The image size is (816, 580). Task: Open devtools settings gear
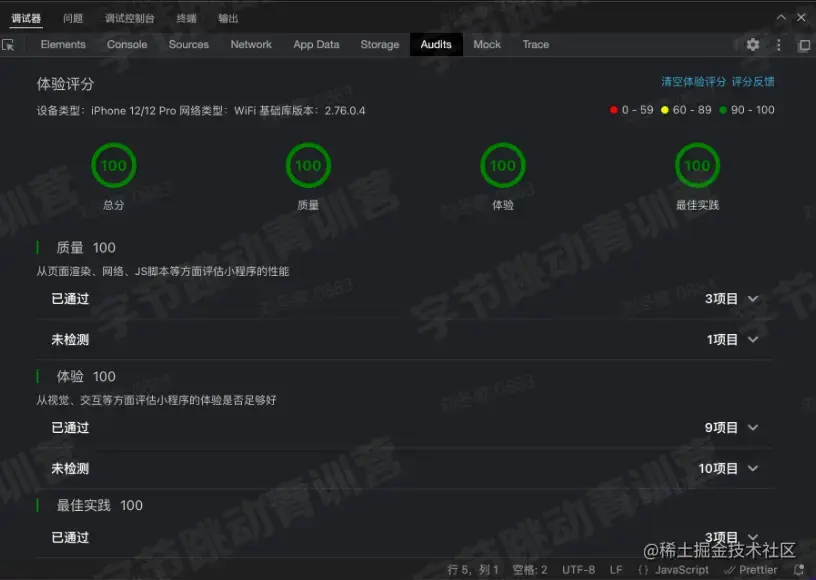pyautogui.click(x=753, y=45)
